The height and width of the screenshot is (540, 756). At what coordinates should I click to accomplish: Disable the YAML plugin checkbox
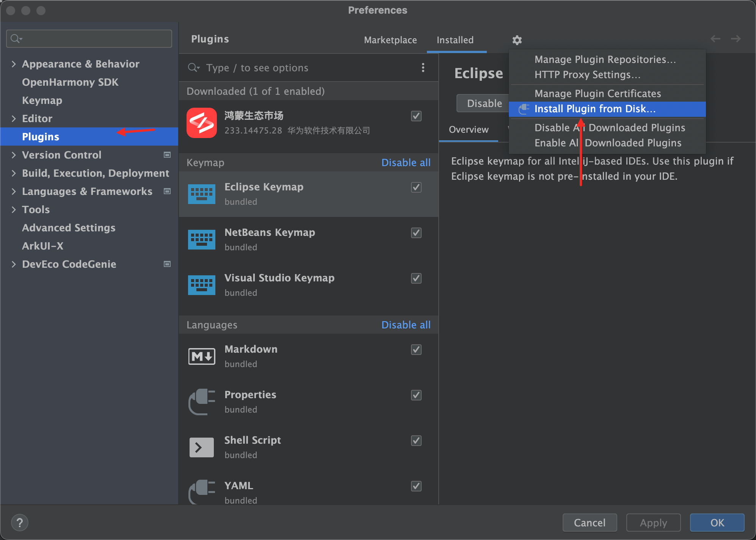(x=416, y=486)
